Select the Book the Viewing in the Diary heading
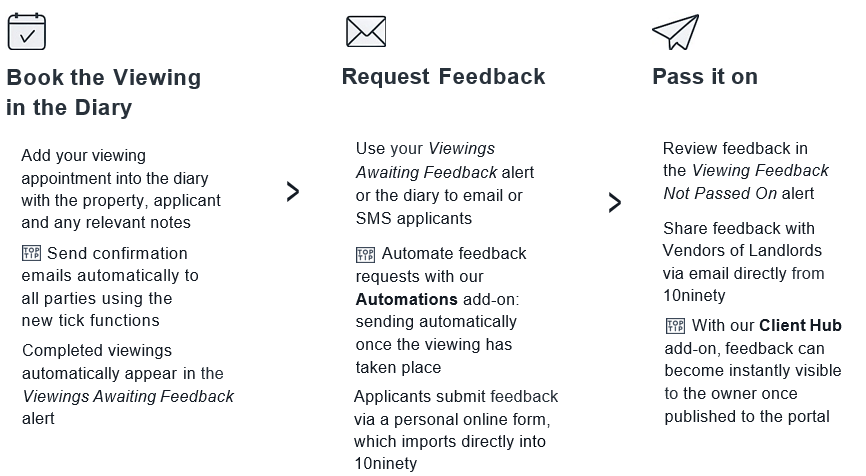Screen dimensions: 866x476 pos(103,92)
